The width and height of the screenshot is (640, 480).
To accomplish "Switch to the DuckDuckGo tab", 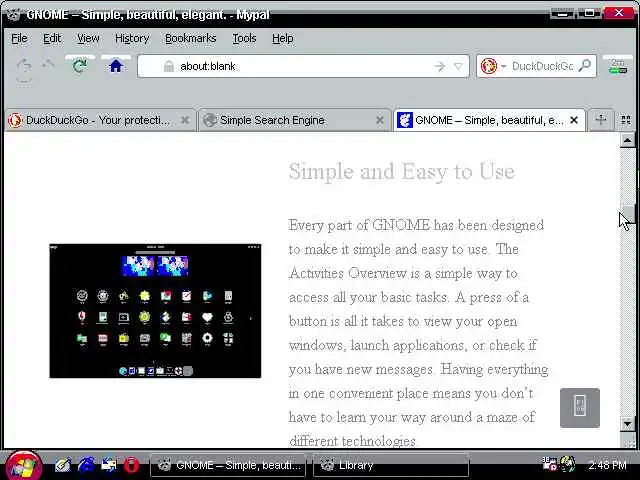I will (100, 120).
